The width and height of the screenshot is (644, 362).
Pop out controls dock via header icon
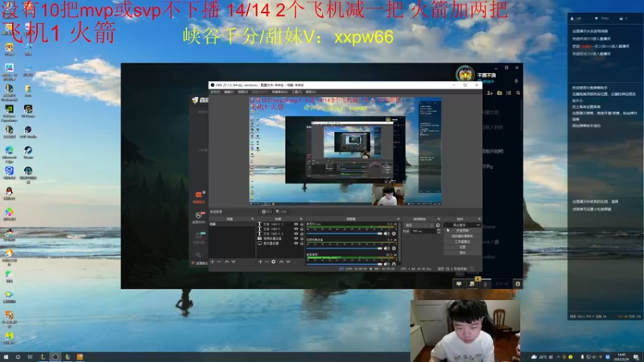[x=479, y=219]
